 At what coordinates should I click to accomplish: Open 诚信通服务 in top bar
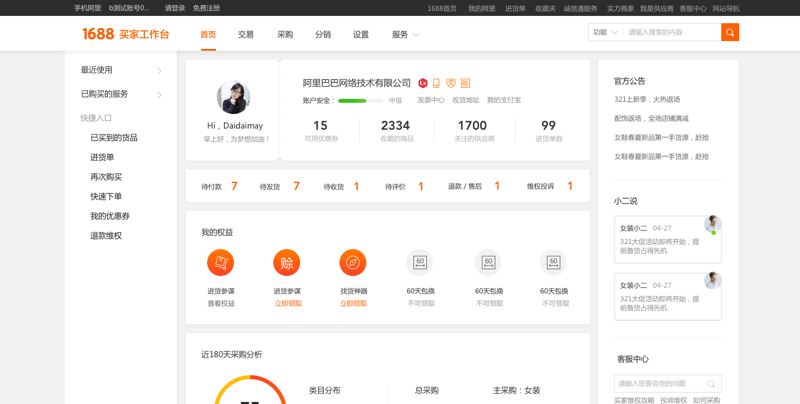pos(580,8)
